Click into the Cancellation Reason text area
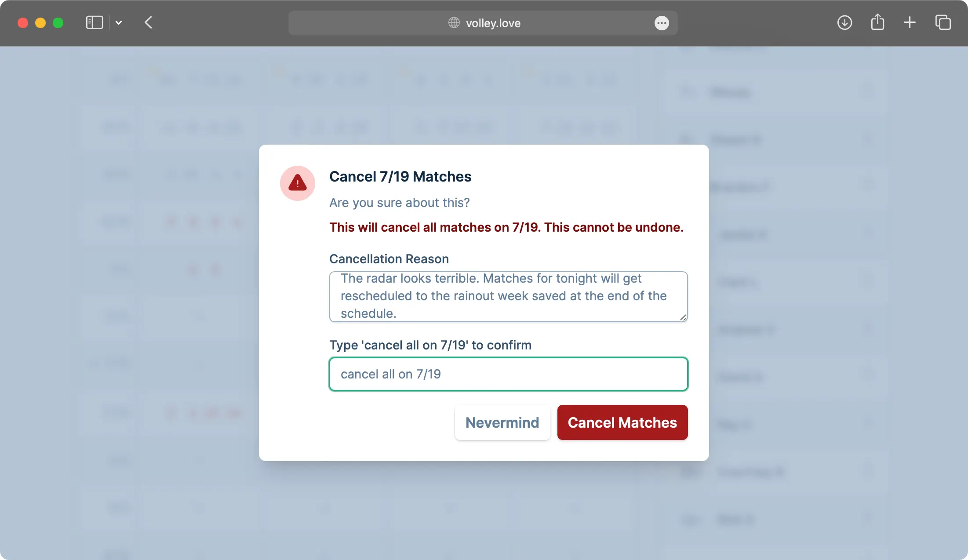968x560 pixels. [508, 296]
